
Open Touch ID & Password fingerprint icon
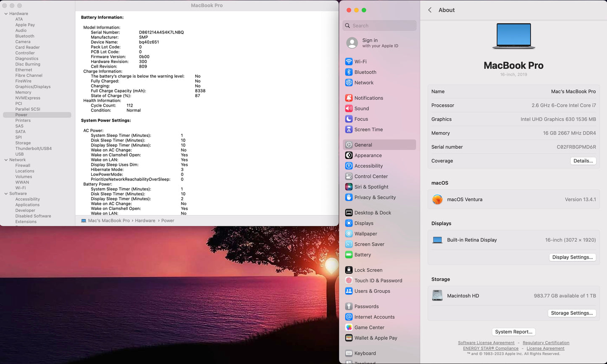349,280
